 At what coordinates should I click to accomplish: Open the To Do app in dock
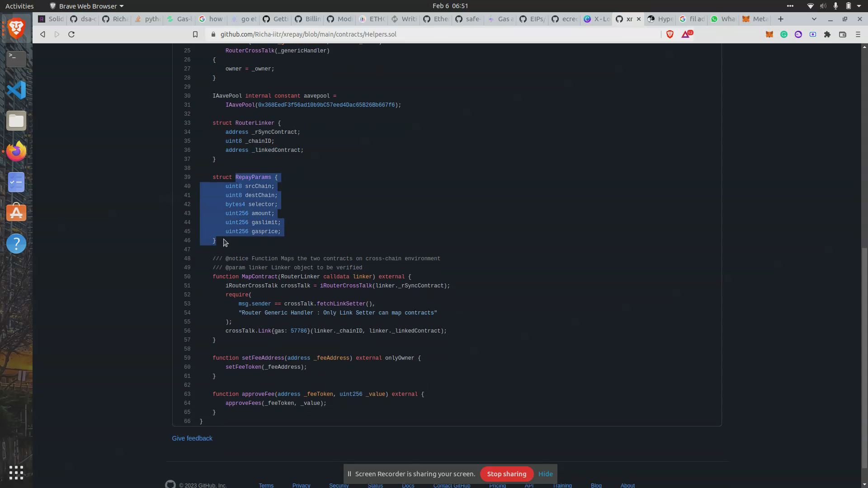[16, 182]
